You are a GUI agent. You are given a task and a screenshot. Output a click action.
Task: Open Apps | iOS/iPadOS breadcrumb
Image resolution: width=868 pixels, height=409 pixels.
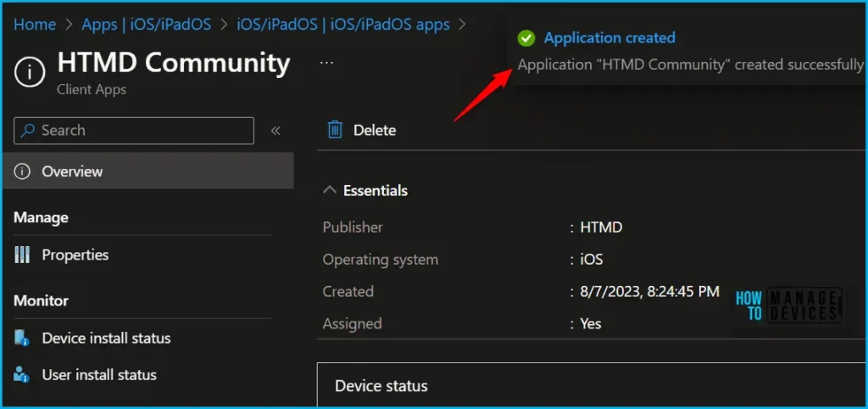point(146,25)
